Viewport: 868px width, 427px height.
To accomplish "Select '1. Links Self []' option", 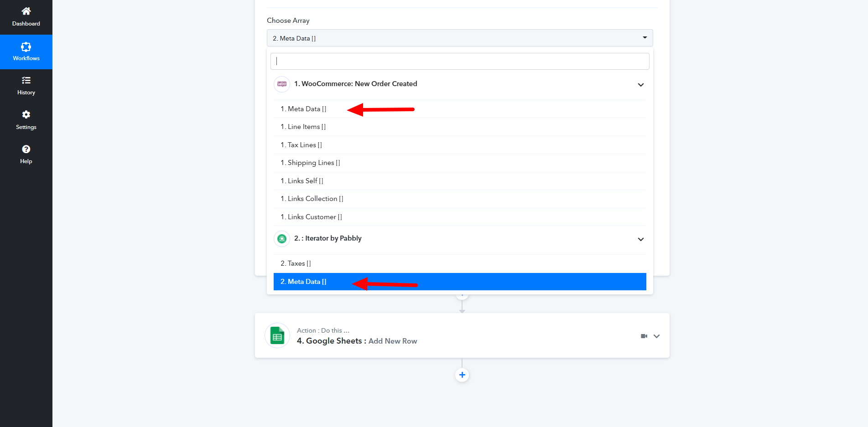I will [x=460, y=181].
